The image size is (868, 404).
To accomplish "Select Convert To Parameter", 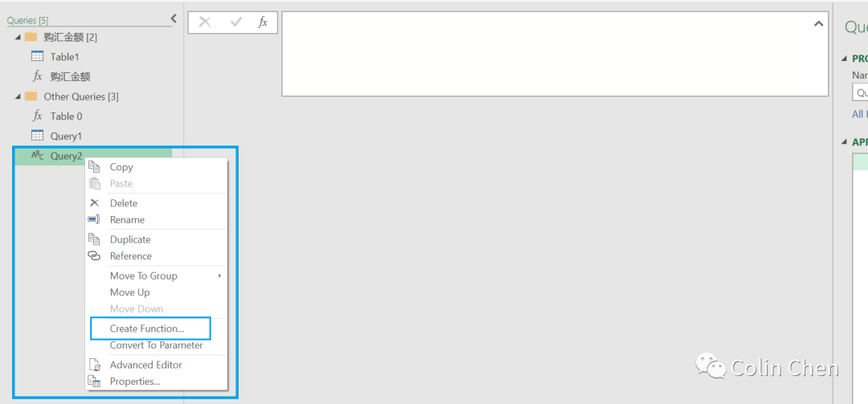I will (156, 345).
